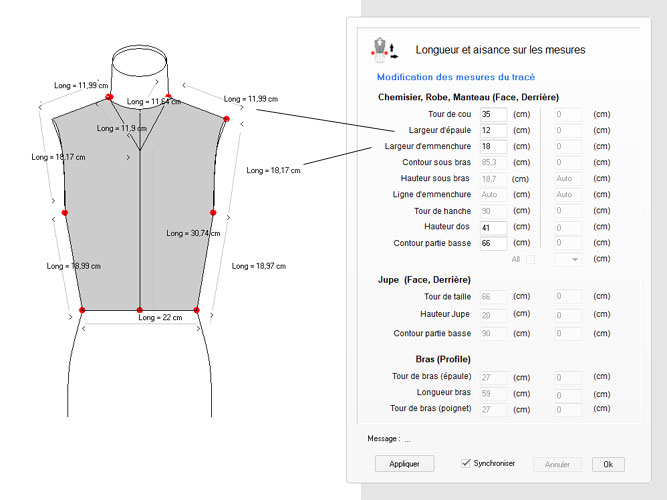667x500 pixels.
Task: Click the Annuler button
Action: tap(557, 464)
